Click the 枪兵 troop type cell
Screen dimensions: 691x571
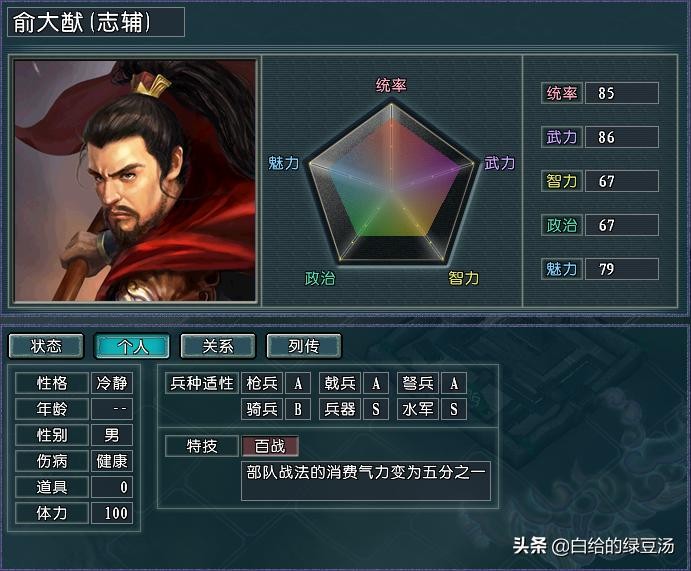tap(262, 383)
